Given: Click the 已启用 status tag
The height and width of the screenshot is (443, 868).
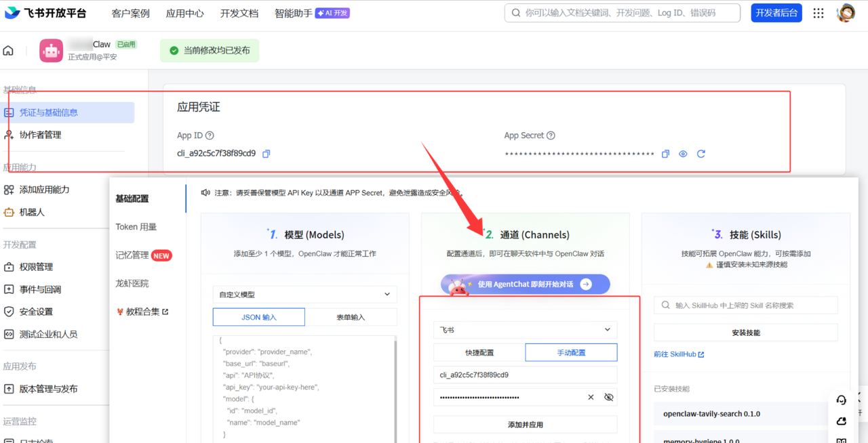Looking at the screenshot, I should (126, 44).
